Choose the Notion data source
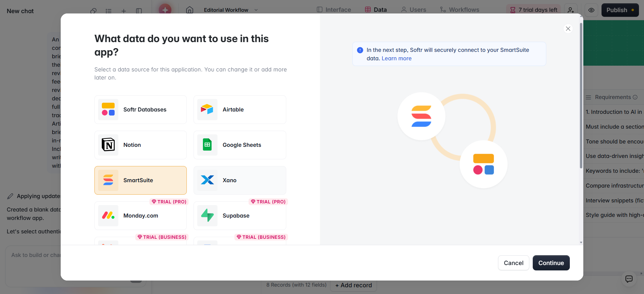The height and width of the screenshot is (294, 644). pos(141,145)
